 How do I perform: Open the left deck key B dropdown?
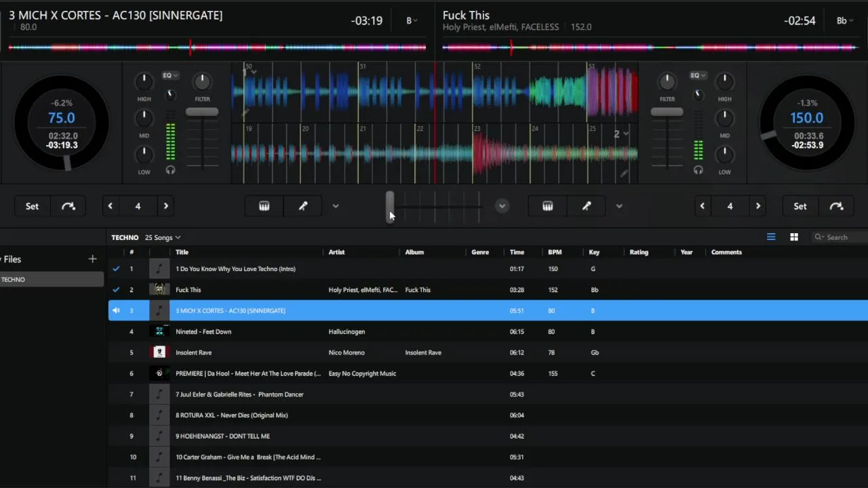pos(412,21)
